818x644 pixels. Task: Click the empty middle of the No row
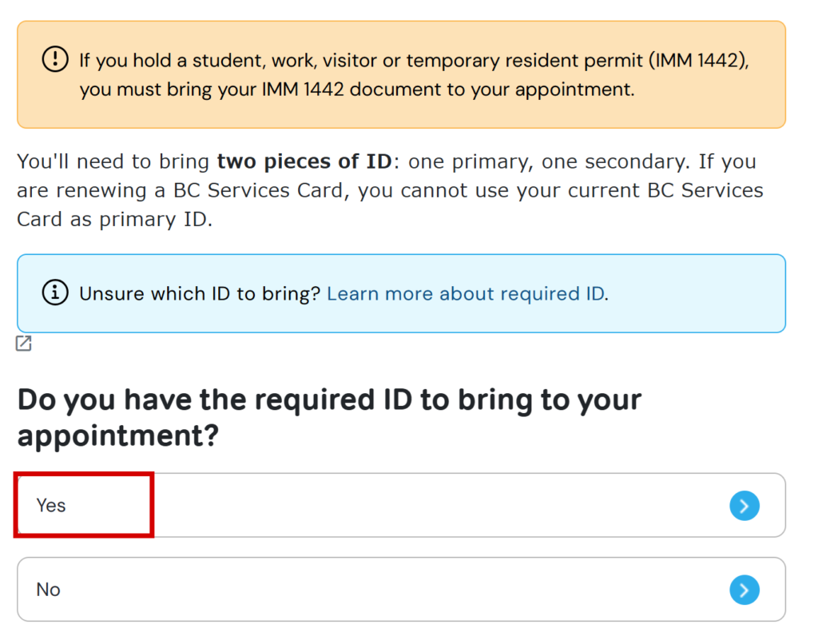click(395, 589)
